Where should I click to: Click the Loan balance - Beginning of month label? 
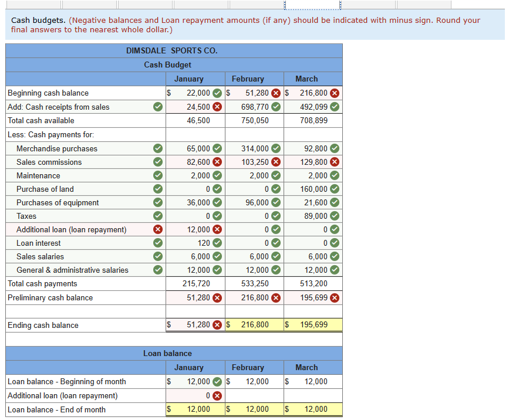(67, 382)
